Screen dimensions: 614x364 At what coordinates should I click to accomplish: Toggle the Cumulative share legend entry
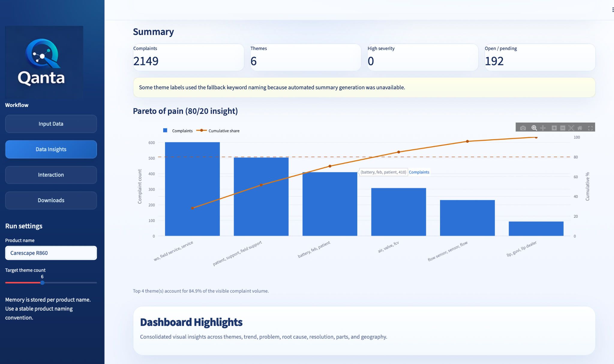[218, 131]
